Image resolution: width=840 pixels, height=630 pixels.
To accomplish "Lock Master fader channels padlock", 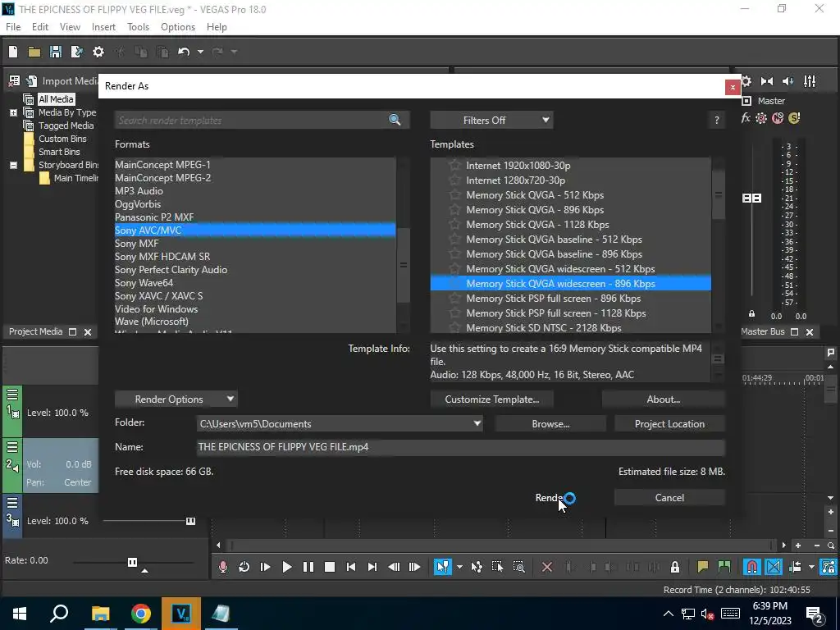I will 751,314.
